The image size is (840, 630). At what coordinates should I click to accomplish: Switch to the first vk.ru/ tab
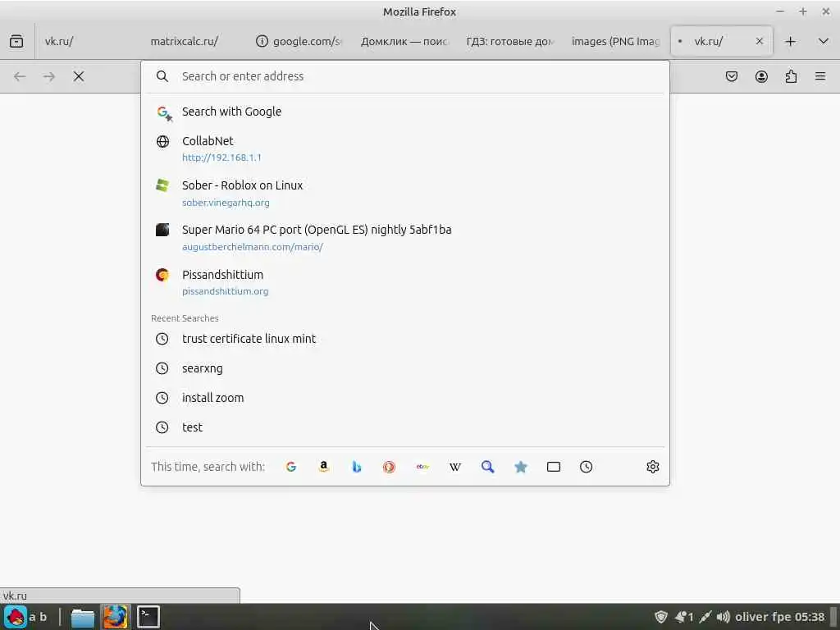tap(89, 41)
